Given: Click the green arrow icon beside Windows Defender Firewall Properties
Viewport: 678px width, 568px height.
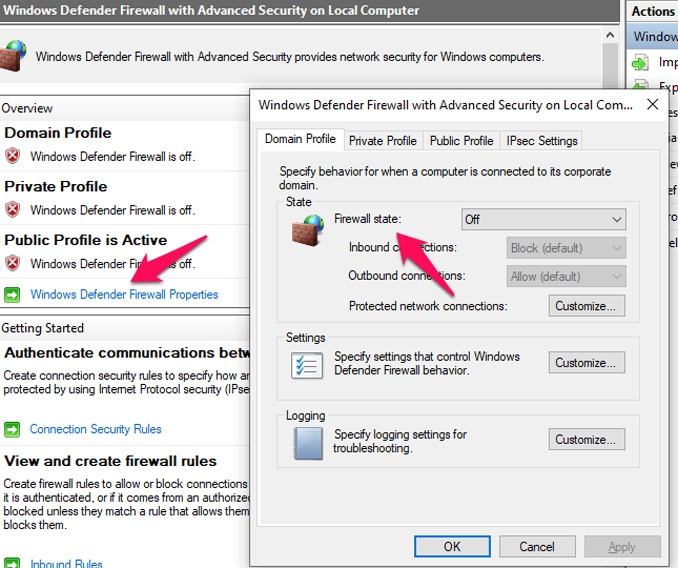Looking at the screenshot, I should coord(12,295).
